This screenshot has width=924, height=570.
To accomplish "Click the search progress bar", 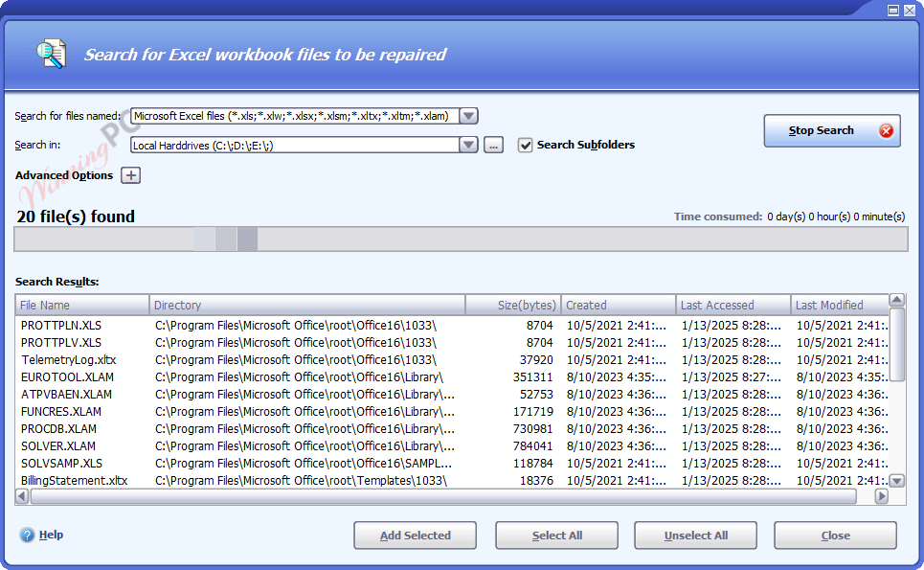I will pos(461,239).
